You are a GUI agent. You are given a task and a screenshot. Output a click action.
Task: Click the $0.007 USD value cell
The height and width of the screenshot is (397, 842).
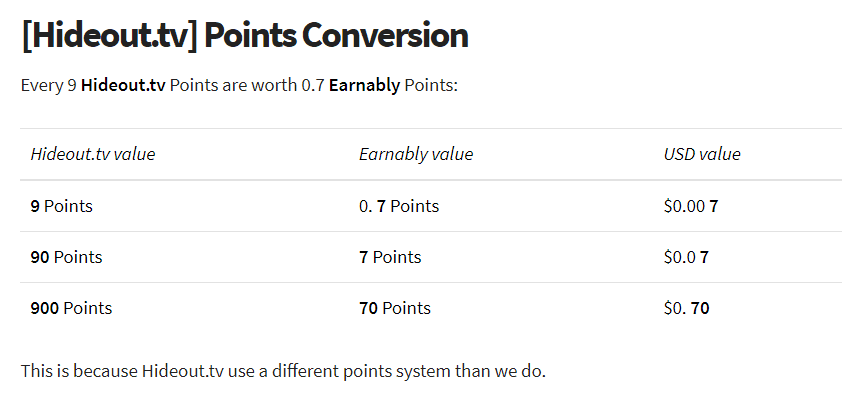[691, 206]
